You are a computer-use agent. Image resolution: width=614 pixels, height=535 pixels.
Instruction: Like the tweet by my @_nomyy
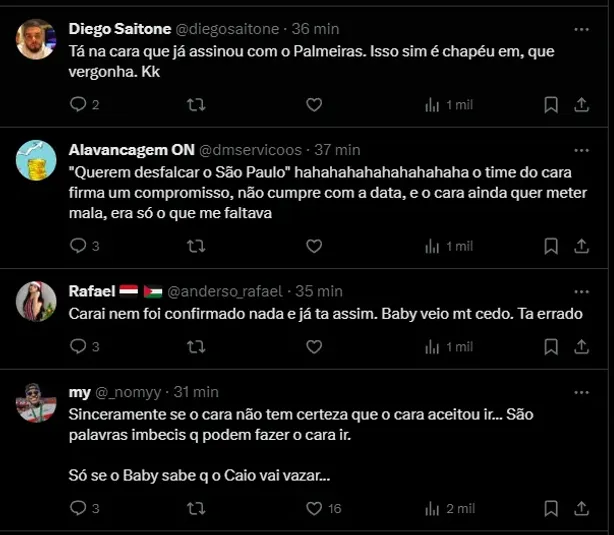coord(313,508)
